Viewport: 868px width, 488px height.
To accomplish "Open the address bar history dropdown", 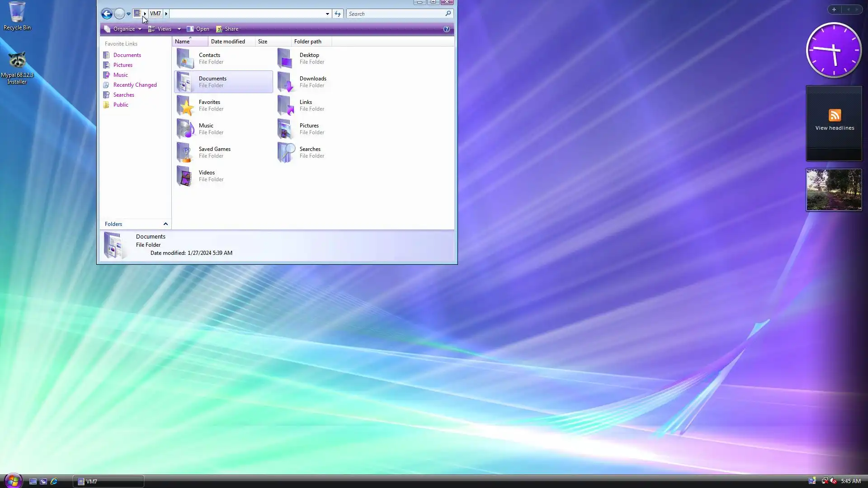I will click(x=327, y=14).
